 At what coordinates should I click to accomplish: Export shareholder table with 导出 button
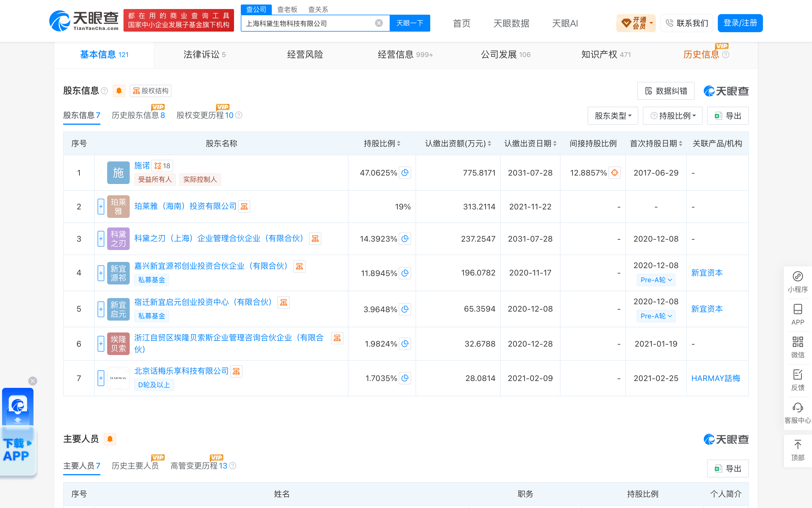(x=728, y=116)
